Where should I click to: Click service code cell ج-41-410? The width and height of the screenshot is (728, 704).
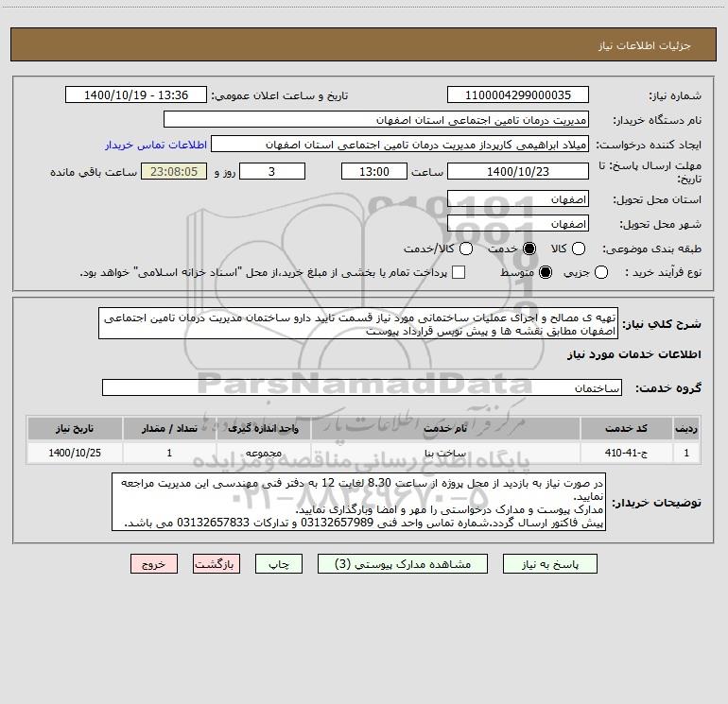click(x=626, y=453)
